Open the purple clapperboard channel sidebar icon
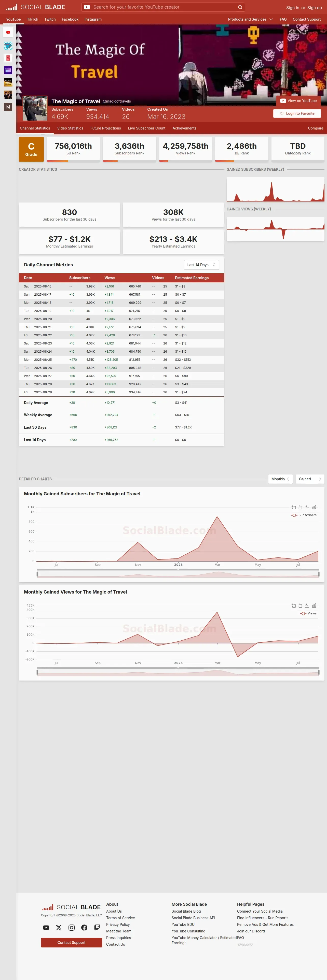 [x=8, y=70]
